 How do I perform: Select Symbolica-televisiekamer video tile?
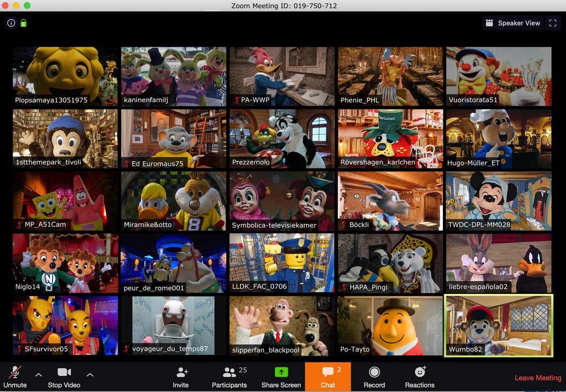click(282, 201)
